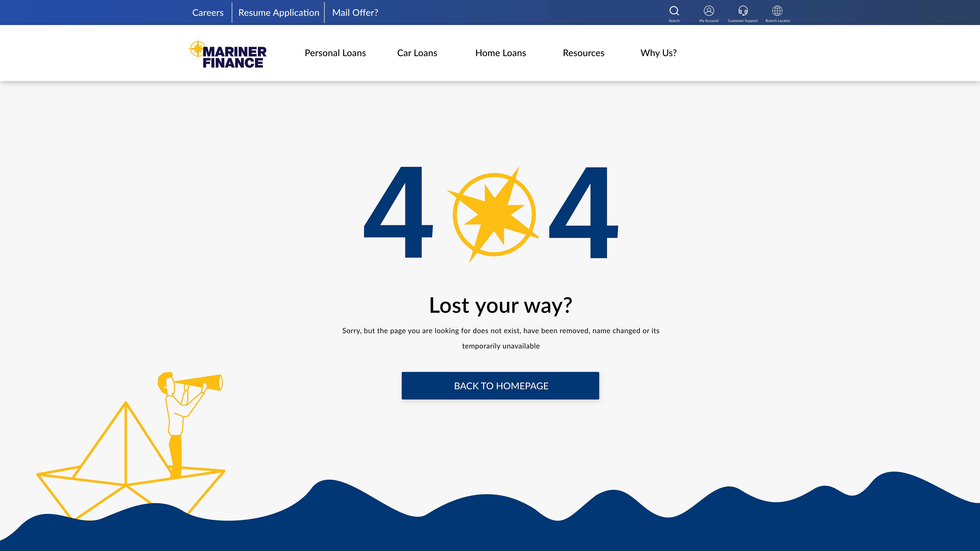Open the Careers link
980x551 pixels.
208,12
